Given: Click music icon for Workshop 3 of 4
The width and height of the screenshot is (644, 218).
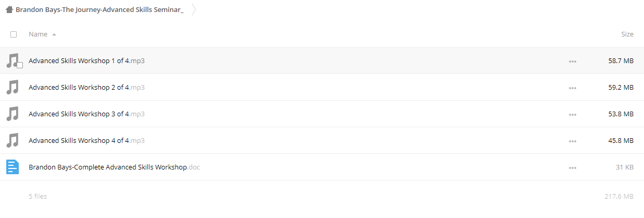Looking at the screenshot, I should [13, 114].
